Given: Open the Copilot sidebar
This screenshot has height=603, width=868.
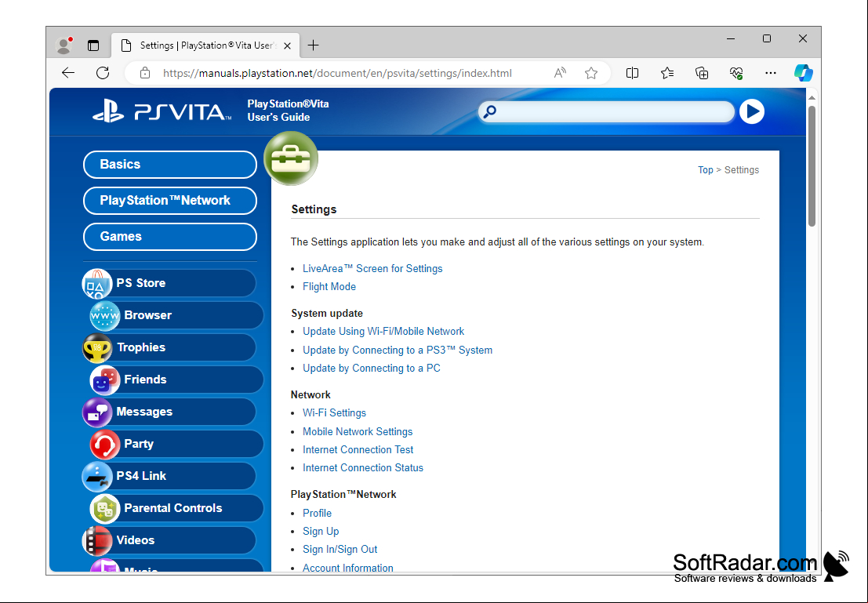Looking at the screenshot, I should point(803,73).
